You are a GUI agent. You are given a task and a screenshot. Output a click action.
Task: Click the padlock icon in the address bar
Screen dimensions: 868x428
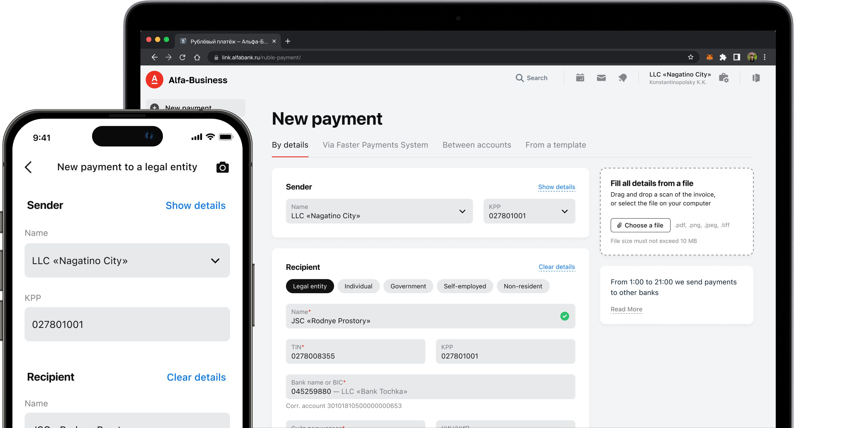tap(216, 58)
